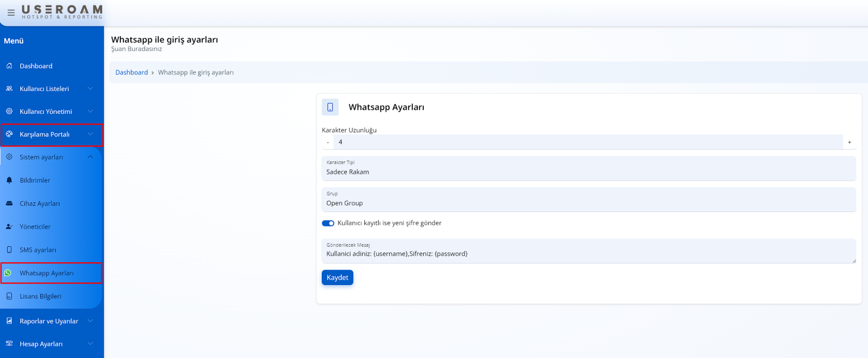
Task: Open the Karakter Tipi dropdown
Action: pos(588,169)
